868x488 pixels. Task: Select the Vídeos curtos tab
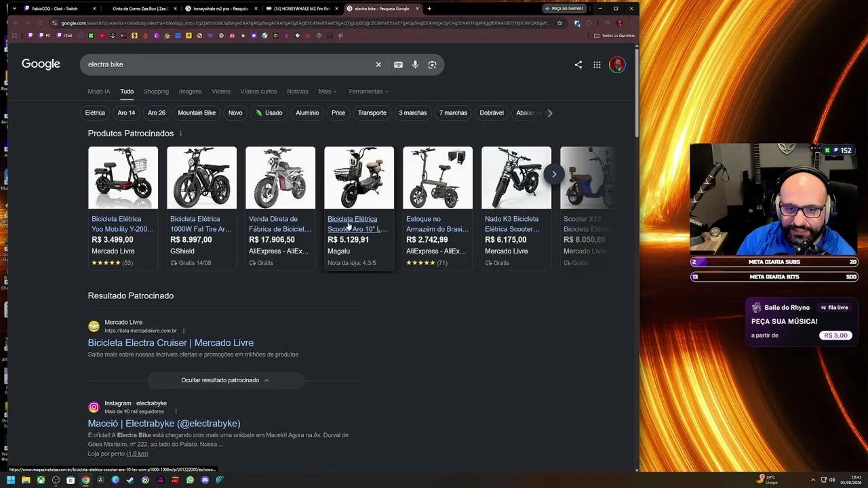[x=258, y=91]
